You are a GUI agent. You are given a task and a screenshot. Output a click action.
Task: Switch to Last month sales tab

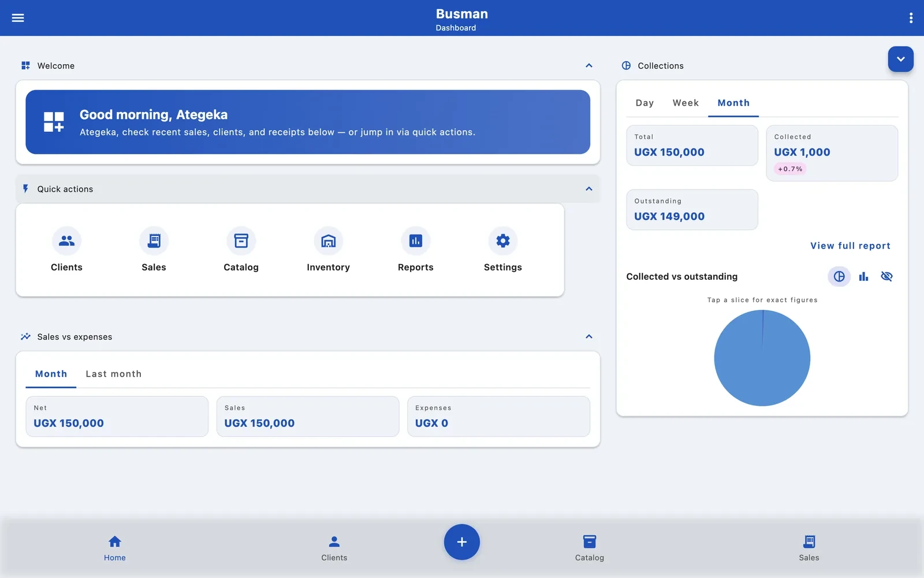(x=114, y=374)
